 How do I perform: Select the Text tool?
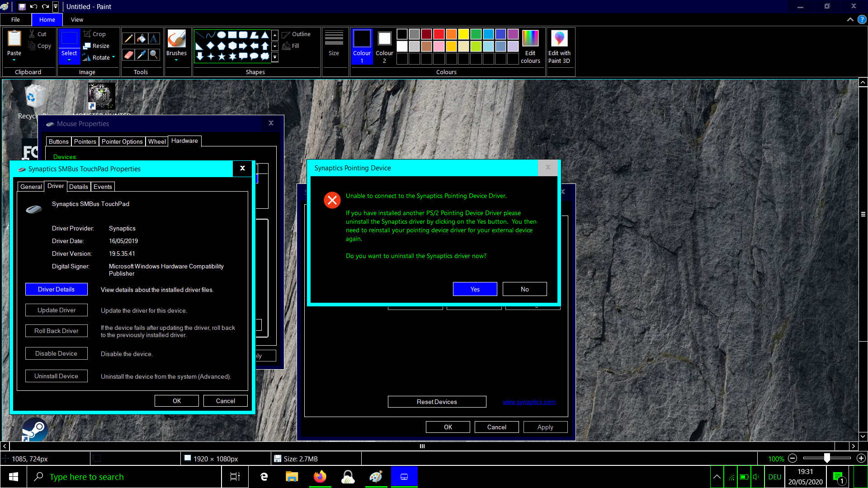(x=154, y=39)
